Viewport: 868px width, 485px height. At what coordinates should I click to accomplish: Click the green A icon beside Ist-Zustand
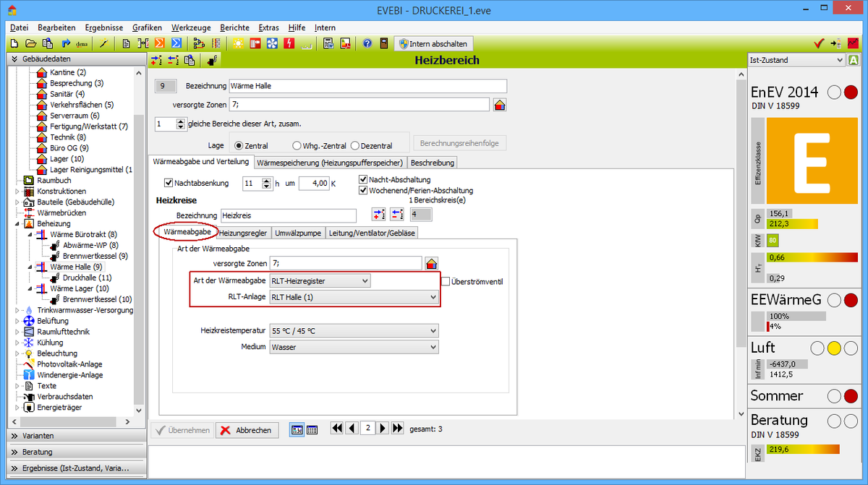[x=854, y=61]
